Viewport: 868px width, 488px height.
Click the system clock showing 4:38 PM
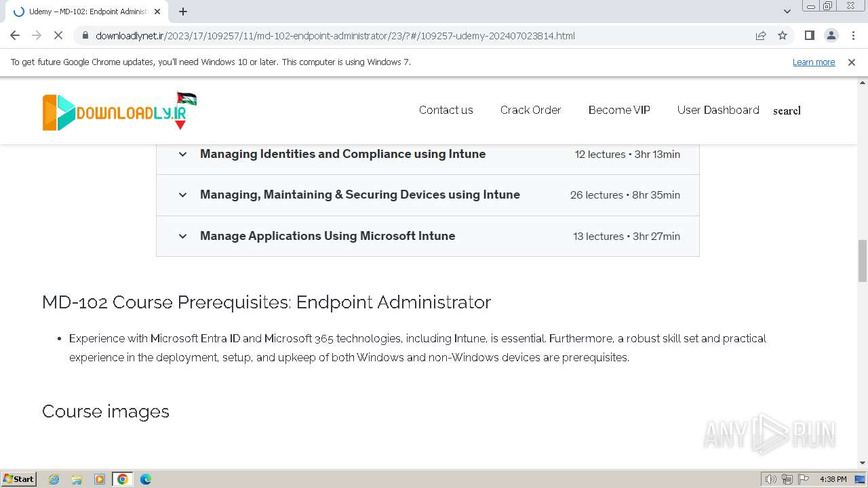(833, 479)
